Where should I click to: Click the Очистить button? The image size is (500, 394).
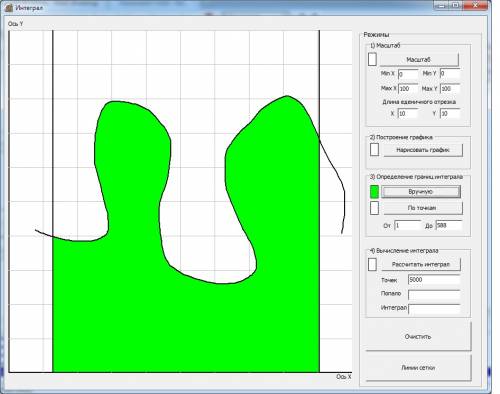coord(418,336)
